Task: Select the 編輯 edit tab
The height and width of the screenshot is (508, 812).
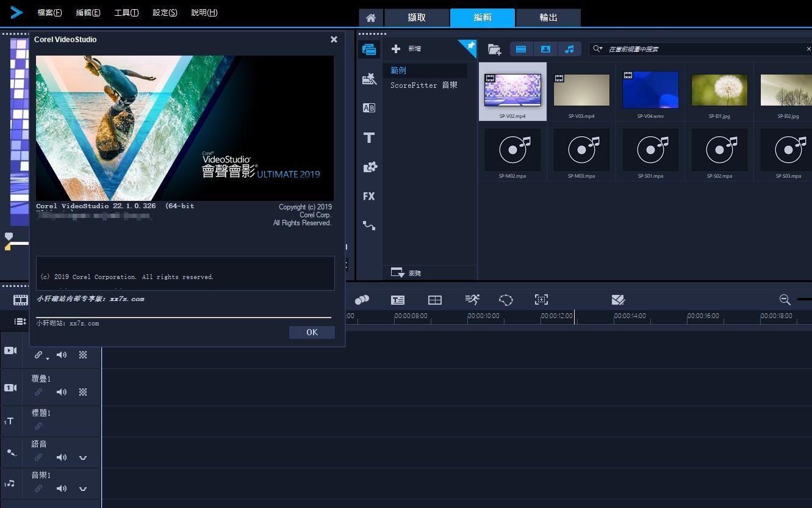Action: 483,18
